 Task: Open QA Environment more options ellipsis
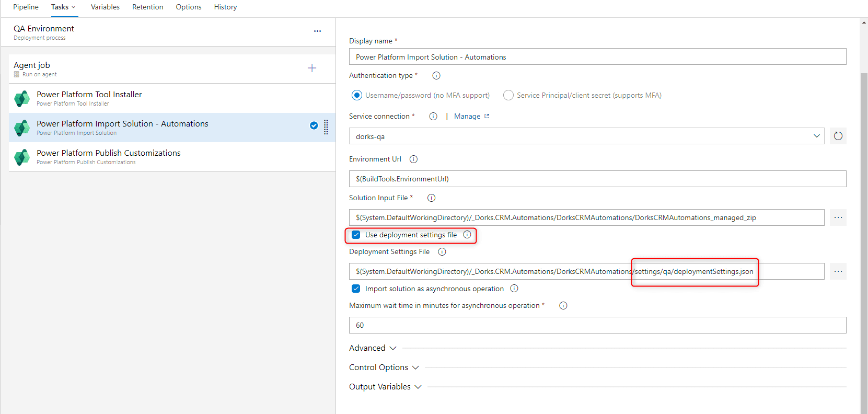coord(317,31)
